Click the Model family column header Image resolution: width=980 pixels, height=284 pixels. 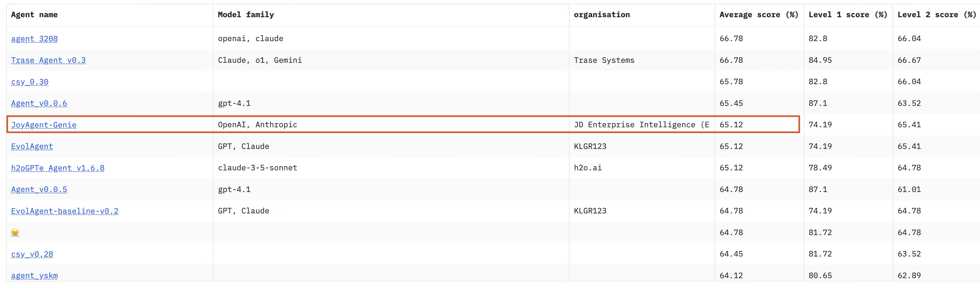(246, 14)
